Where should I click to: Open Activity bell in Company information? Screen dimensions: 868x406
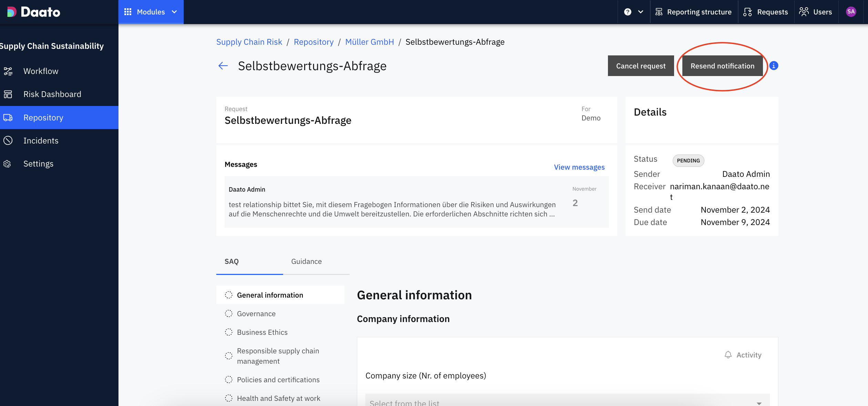(x=743, y=355)
